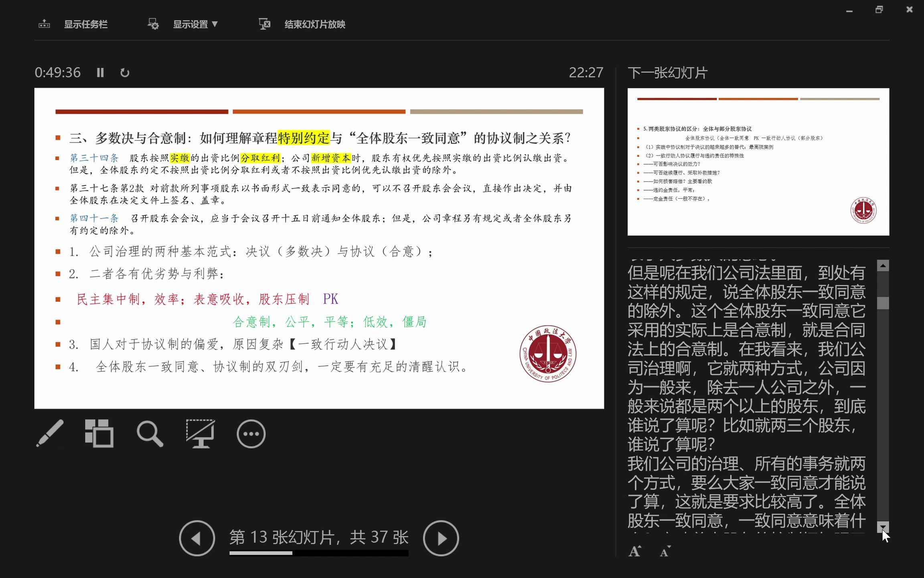
Task: Activate the zoom into slide magnifier
Action: [150, 433]
